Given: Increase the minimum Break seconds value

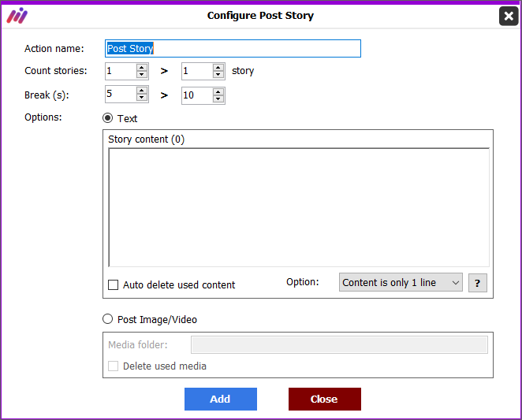Looking at the screenshot, I should click(x=142, y=91).
